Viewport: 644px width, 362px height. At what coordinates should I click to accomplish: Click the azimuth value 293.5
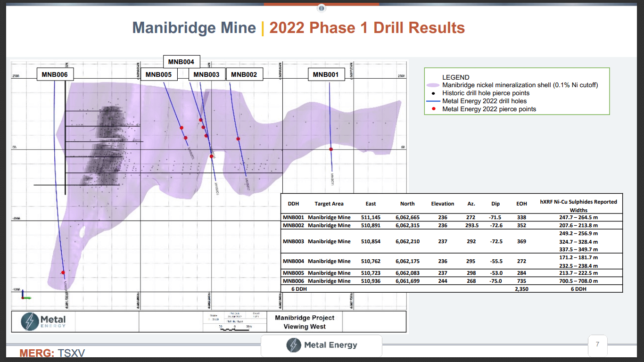[x=471, y=225]
